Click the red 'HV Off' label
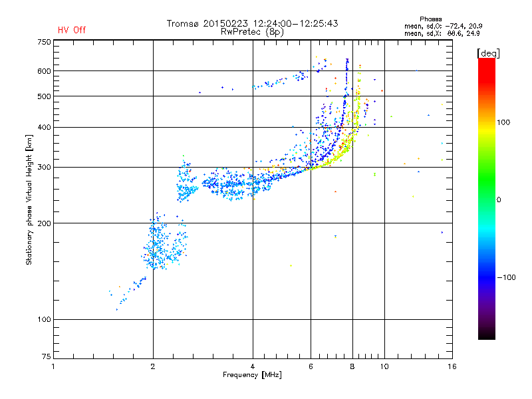Image resolution: width=532 pixels, height=399 pixels. point(72,30)
